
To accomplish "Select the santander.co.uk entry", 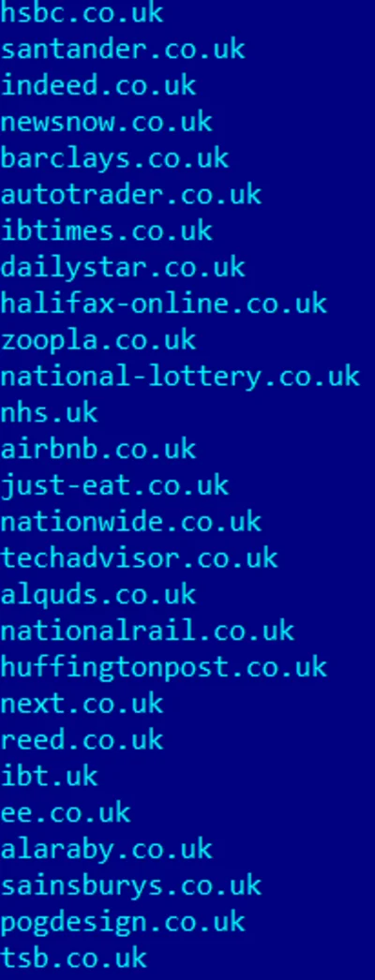I will tap(123, 50).
